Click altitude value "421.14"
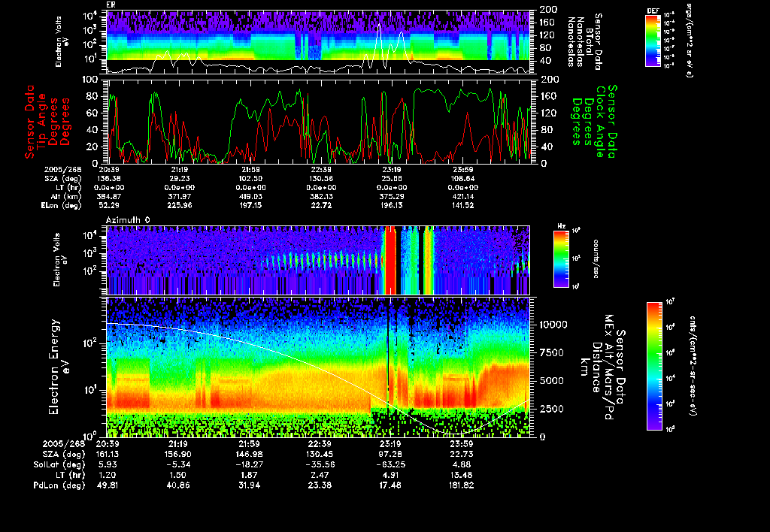770x532 pixels. [x=462, y=197]
